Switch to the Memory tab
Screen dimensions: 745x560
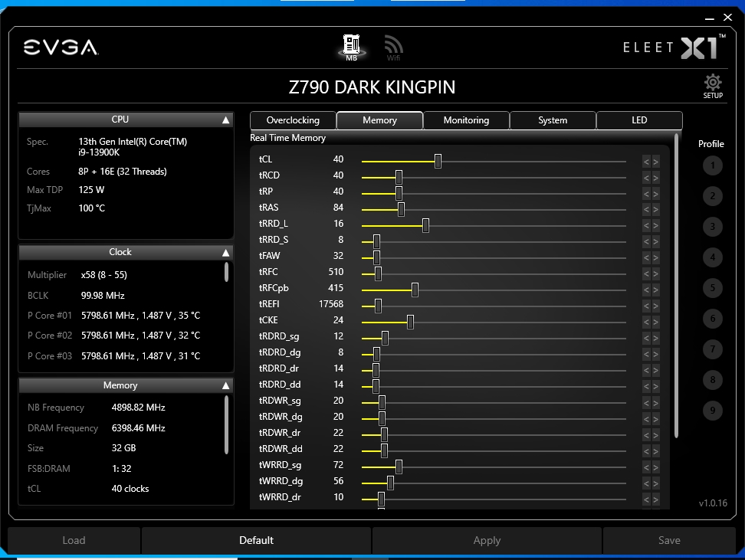coord(379,120)
